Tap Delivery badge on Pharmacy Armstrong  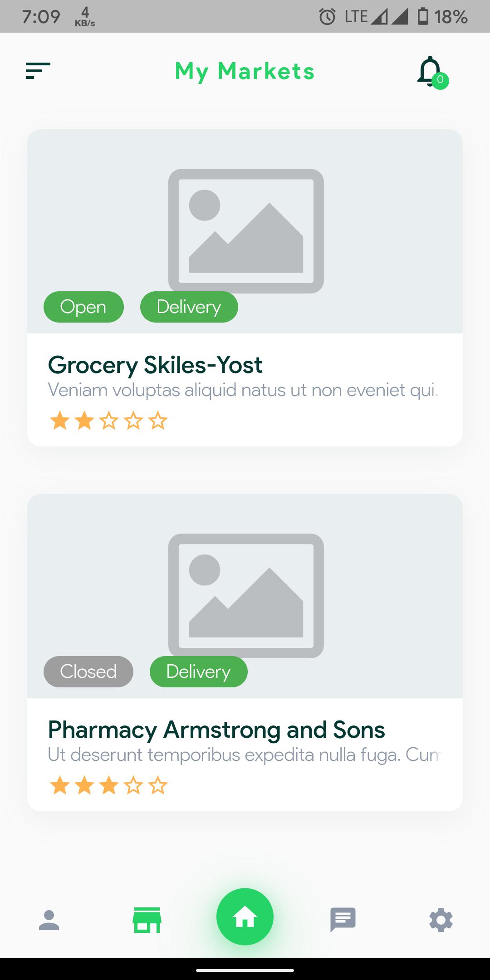click(199, 671)
